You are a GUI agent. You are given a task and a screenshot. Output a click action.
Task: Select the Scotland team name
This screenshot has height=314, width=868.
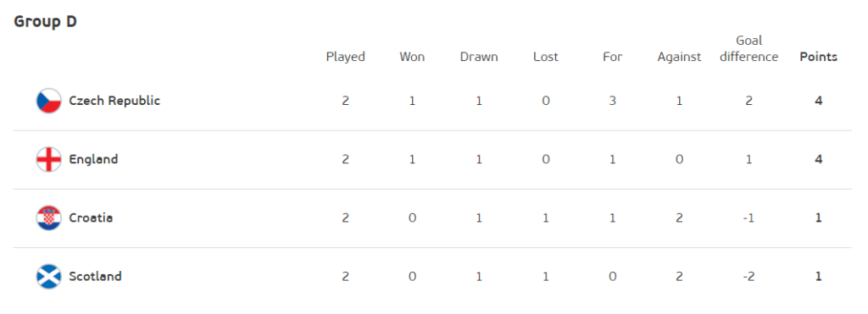(x=95, y=277)
